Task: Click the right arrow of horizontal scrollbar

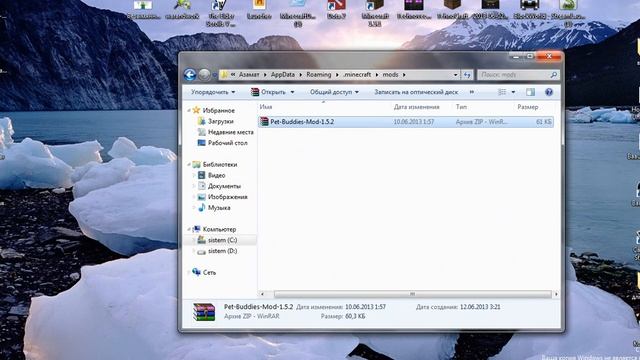Action: point(556,294)
